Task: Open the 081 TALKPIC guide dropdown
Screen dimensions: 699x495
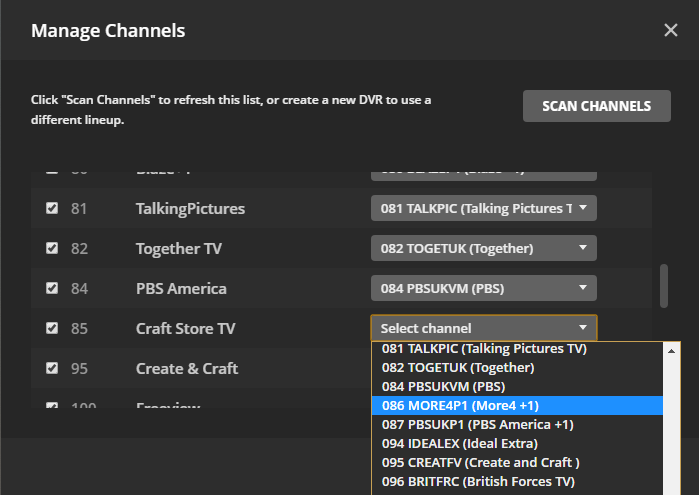Action: pos(484,208)
